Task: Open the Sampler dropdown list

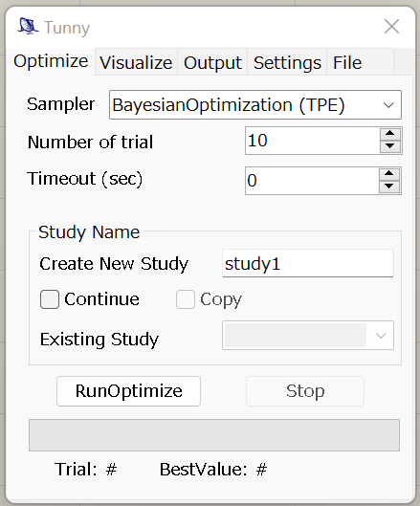Action: coord(255,105)
